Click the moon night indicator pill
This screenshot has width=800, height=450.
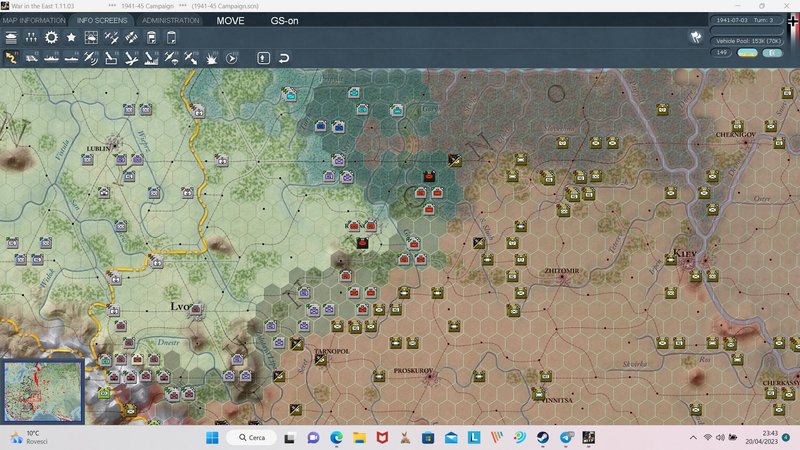click(772, 53)
